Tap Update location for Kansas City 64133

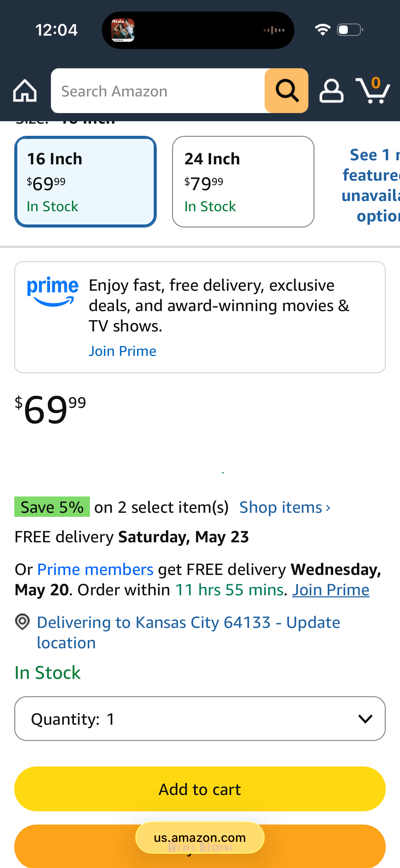[188, 632]
